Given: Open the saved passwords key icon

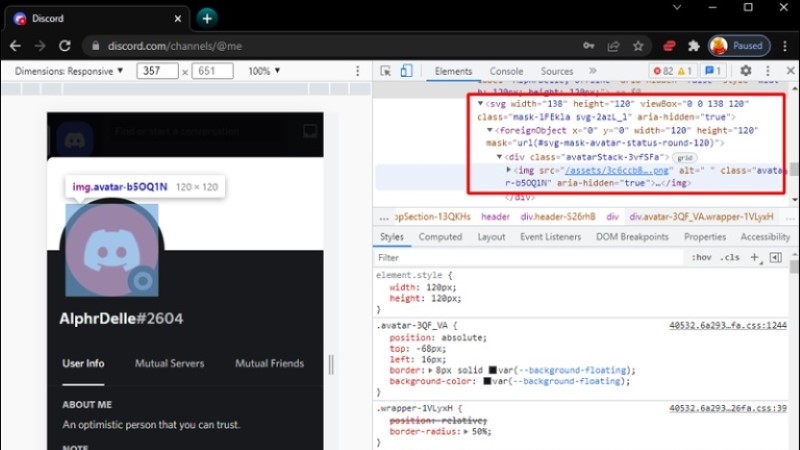Looking at the screenshot, I should pyautogui.click(x=589, y=46).
